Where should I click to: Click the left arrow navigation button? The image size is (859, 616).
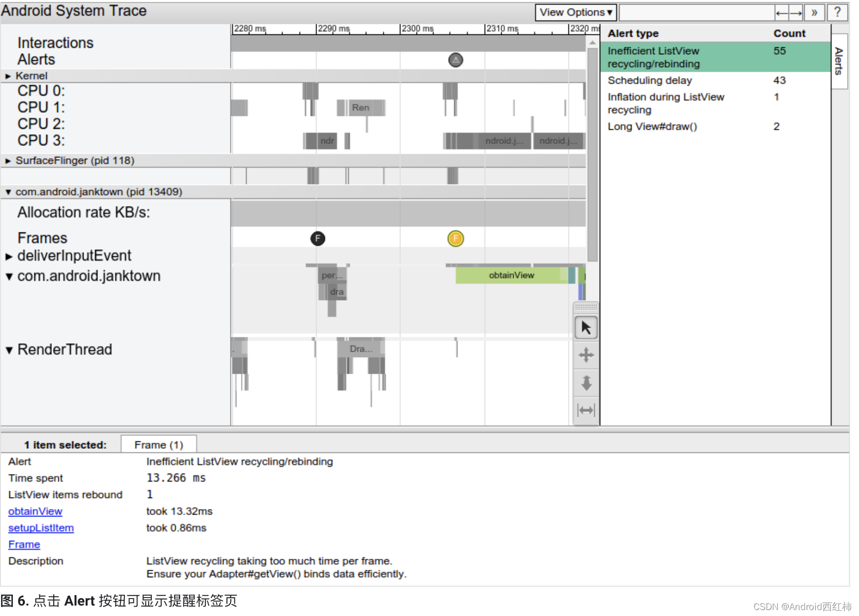[x=781, y=13]
